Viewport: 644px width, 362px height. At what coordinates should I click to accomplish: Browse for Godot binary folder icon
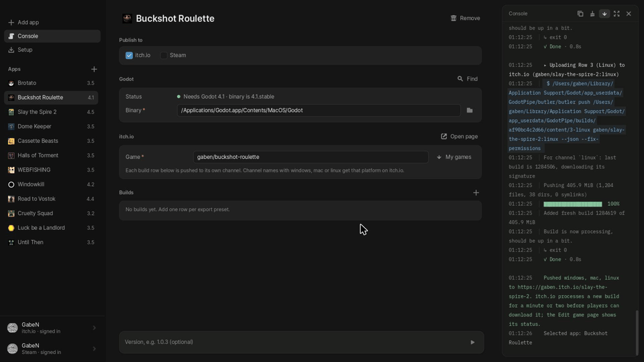(470, 111)
